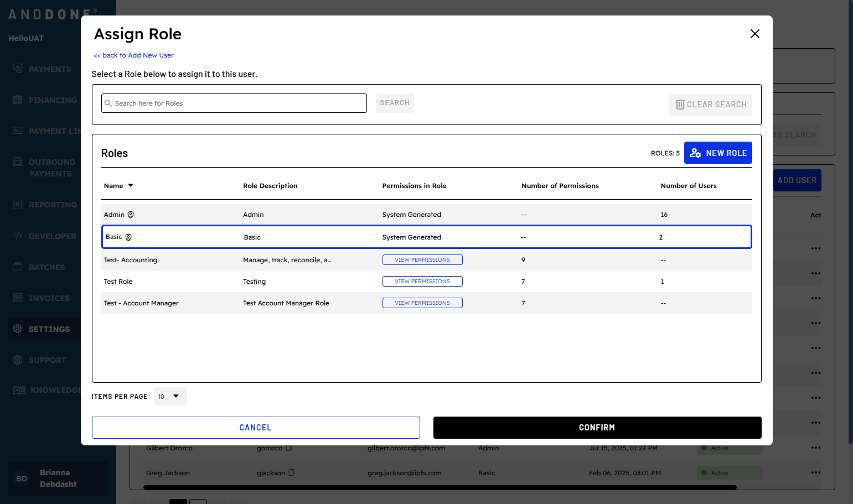This screenshot has height=504, width=853.
Task: Close the Assign Role dialog
Action: coord(754,34)
